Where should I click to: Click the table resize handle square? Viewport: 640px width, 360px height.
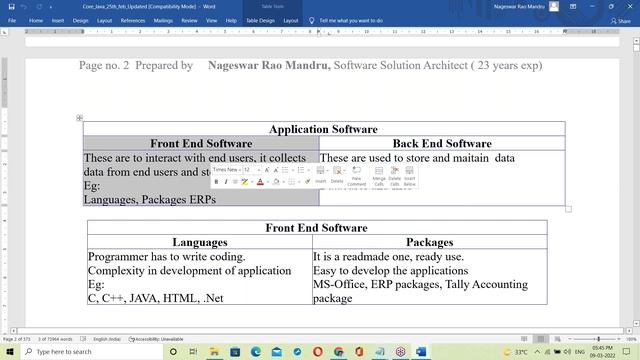(569, 209)
